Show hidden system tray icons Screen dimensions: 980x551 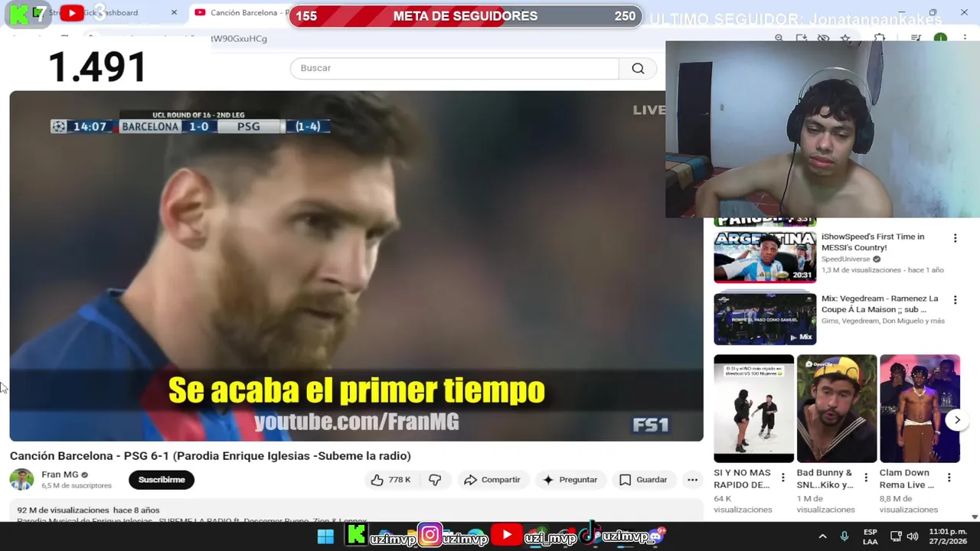point(822,536)
